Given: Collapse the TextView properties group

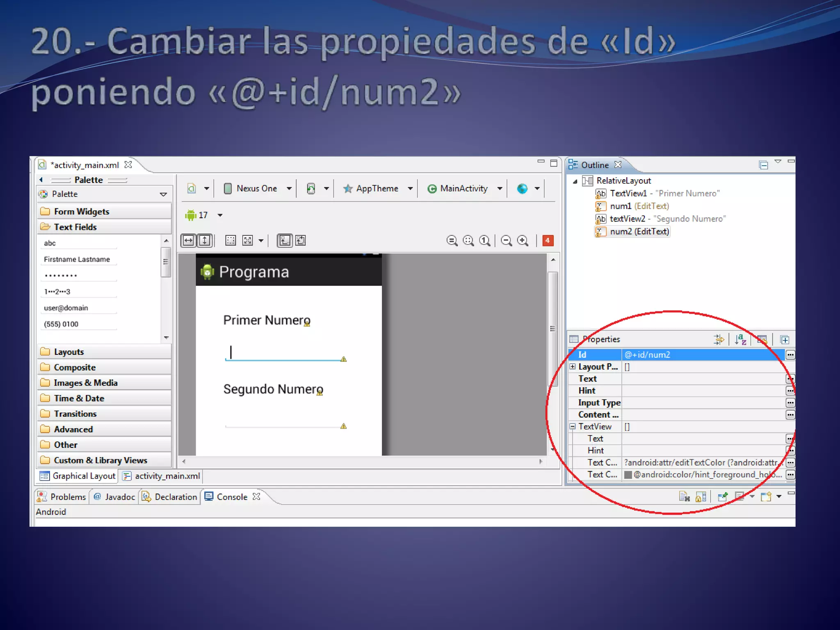Looking at the screenshot, I should coord(573,427).
